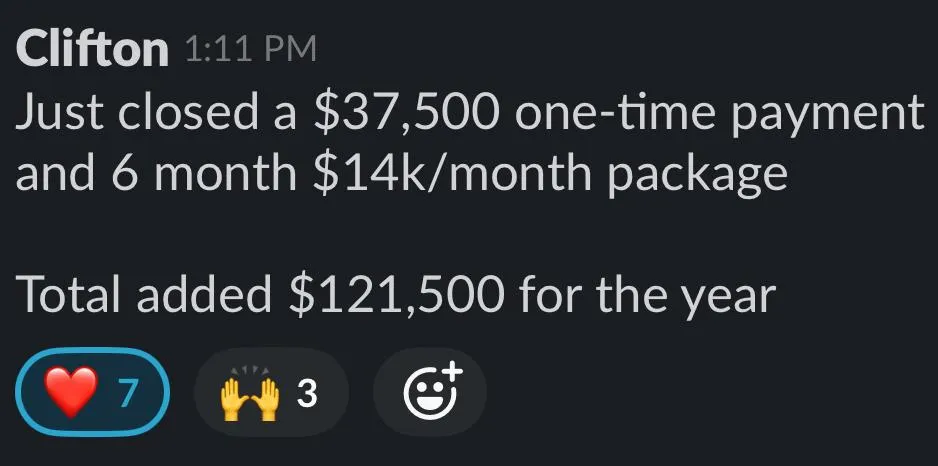
Task: Click the $121,500 total in the message
Action: tap(394, 294)
